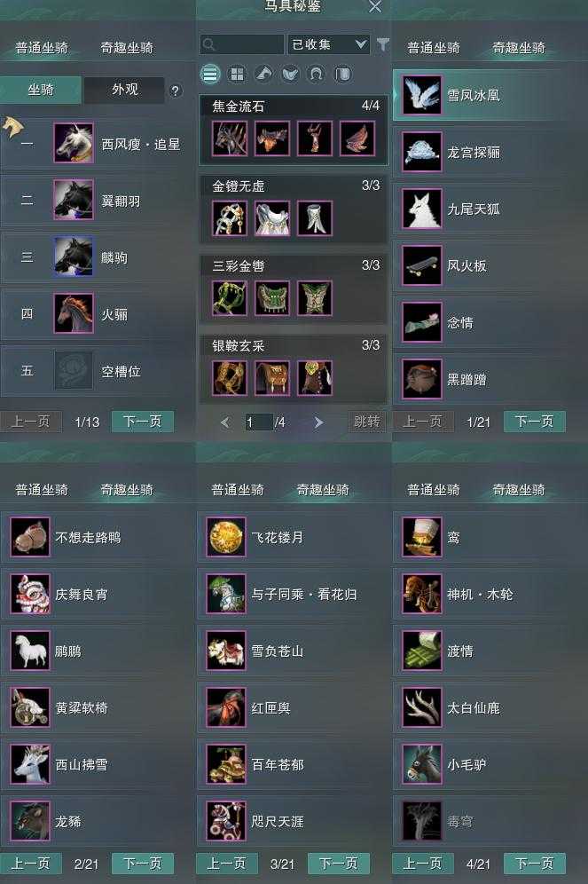Filter gear by horseshoe category icon
588x884 pixels.
(316, 74)
